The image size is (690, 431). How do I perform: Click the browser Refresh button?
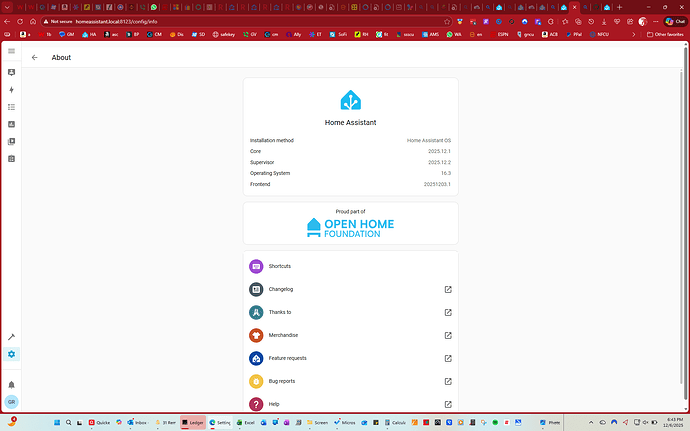pyautogui.click(x=20, y=21)
